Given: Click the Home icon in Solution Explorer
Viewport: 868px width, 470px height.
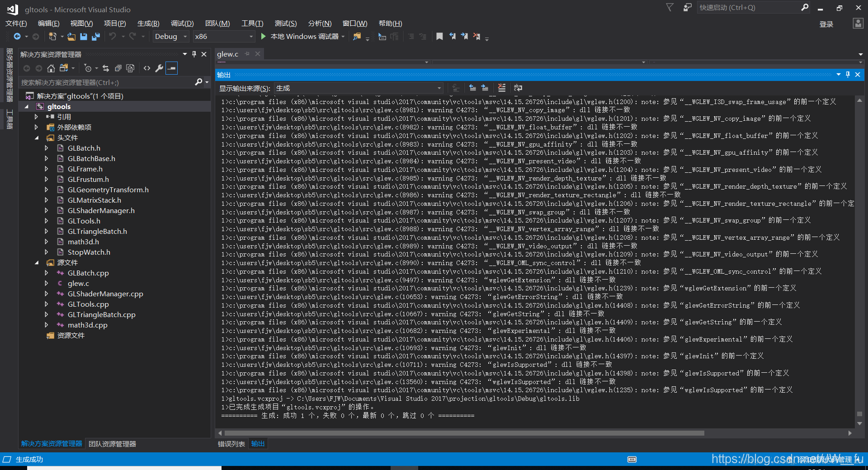Looking at the screenshot, I should pos(51,68).
